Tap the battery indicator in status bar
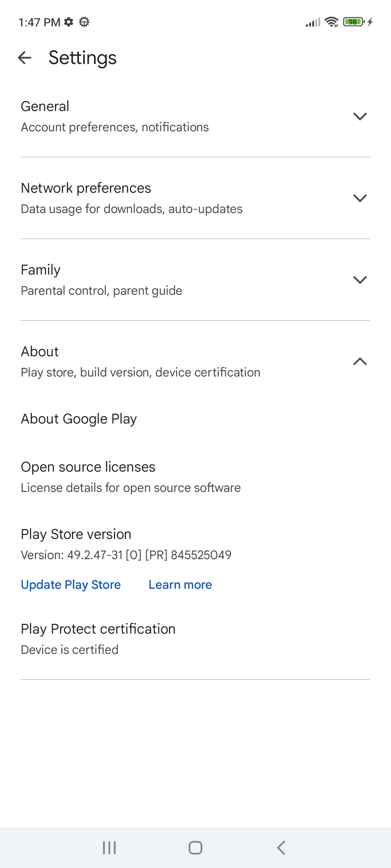Image resolution: width=391 pixels, height=868 pixels. click(x=354, y=22)
